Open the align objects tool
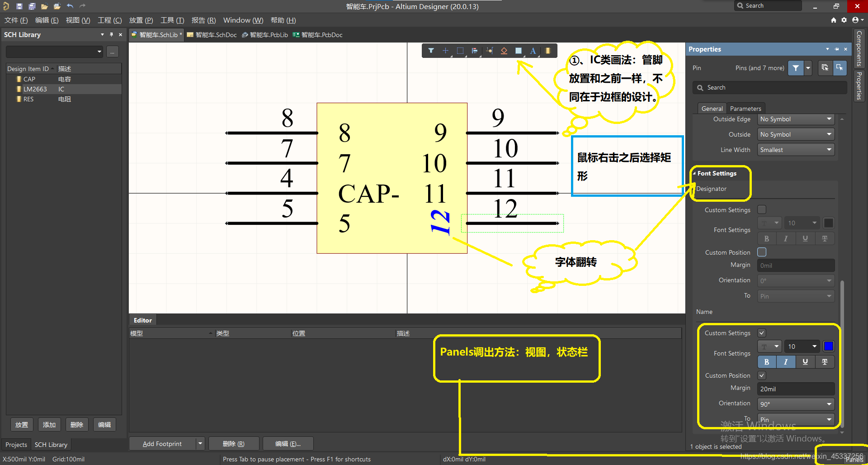Viewport: 868px width, 465px height. click(475, 51)
